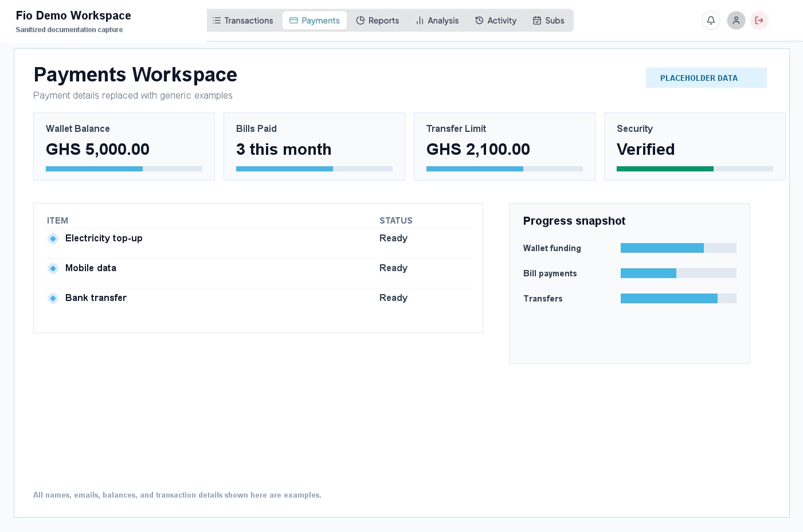
Task: Click the history clock icon beside Activity
Action: (x=479, y=21)
